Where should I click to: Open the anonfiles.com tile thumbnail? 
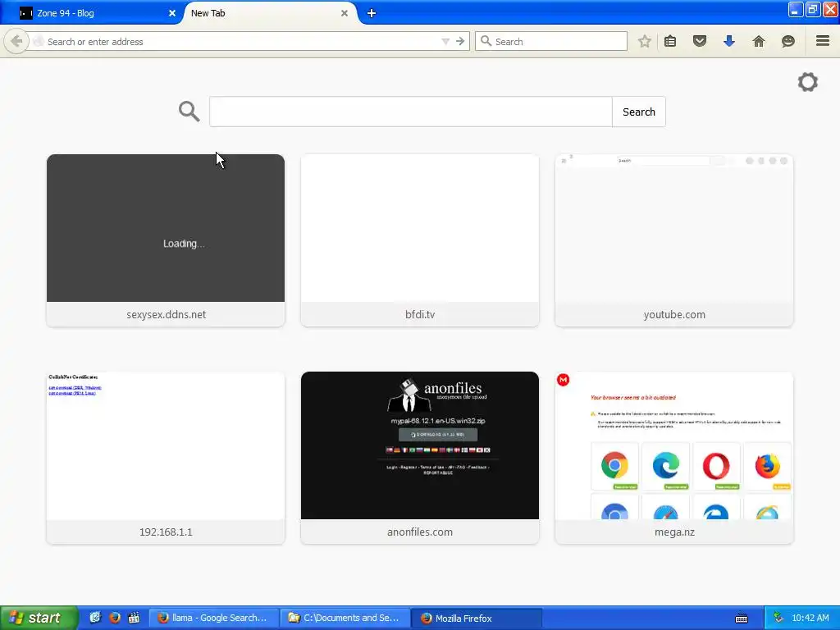420,445
